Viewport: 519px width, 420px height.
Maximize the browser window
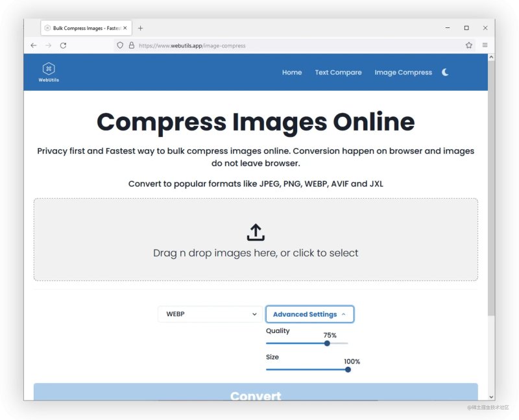point(466,28)
